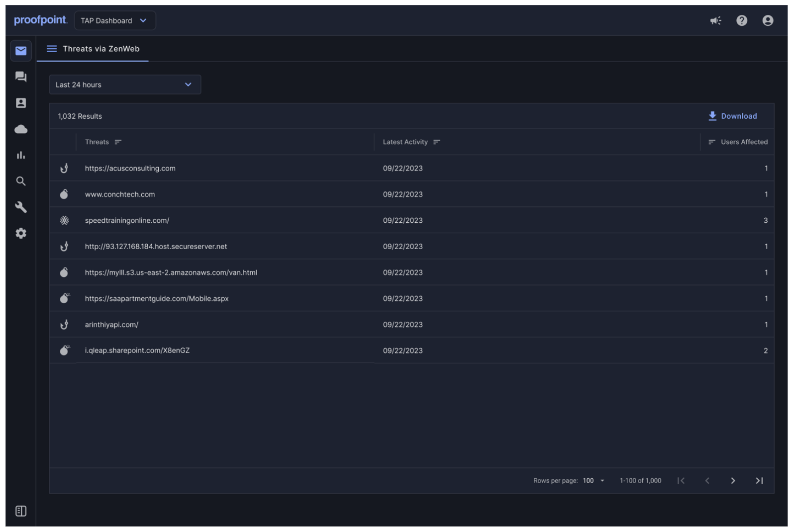Go to the next results page
793x532 pixels.
pos(732,480)
